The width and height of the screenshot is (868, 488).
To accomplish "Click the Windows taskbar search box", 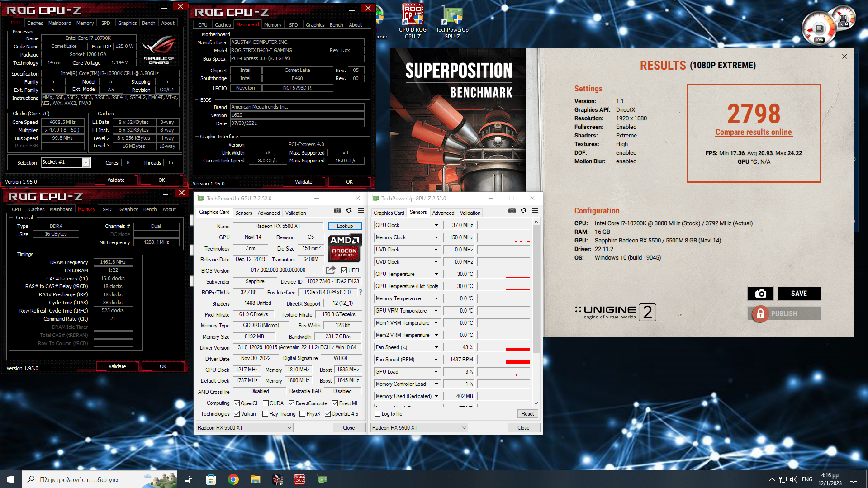I will click(x=100, y=479).
